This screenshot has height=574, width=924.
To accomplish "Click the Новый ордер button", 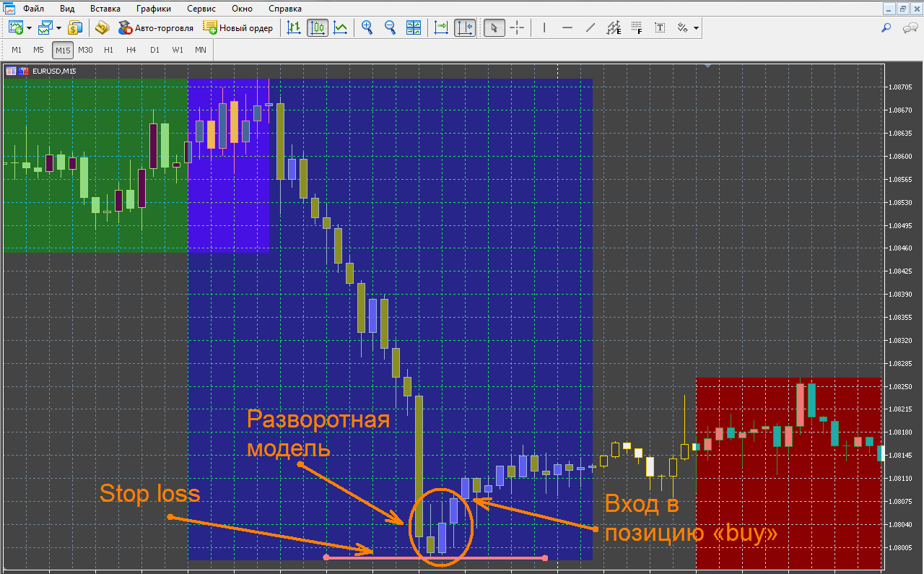I will pyautogui.click(x=238, y=28).
